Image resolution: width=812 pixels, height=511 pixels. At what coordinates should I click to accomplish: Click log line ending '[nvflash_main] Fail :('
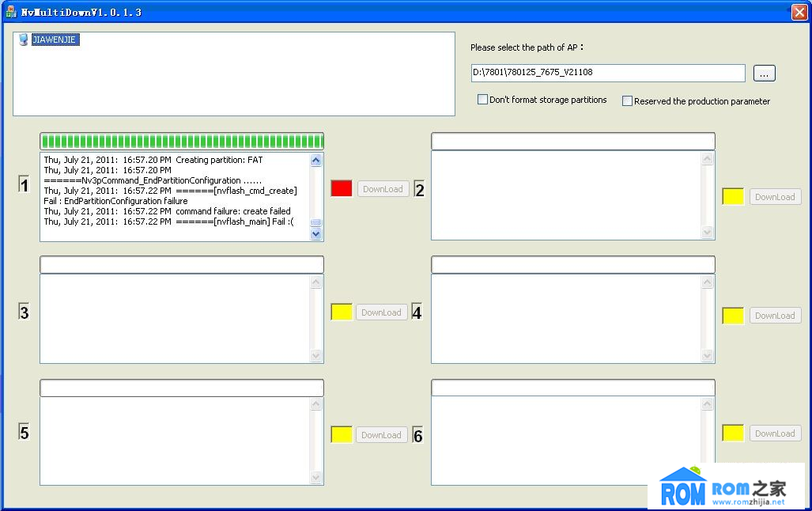pos(169,221)
